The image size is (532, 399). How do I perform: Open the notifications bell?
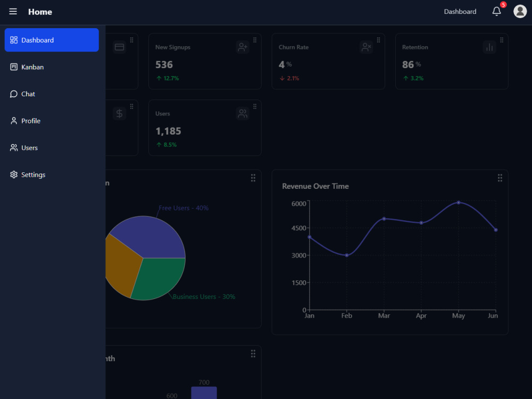click(496, 12)
